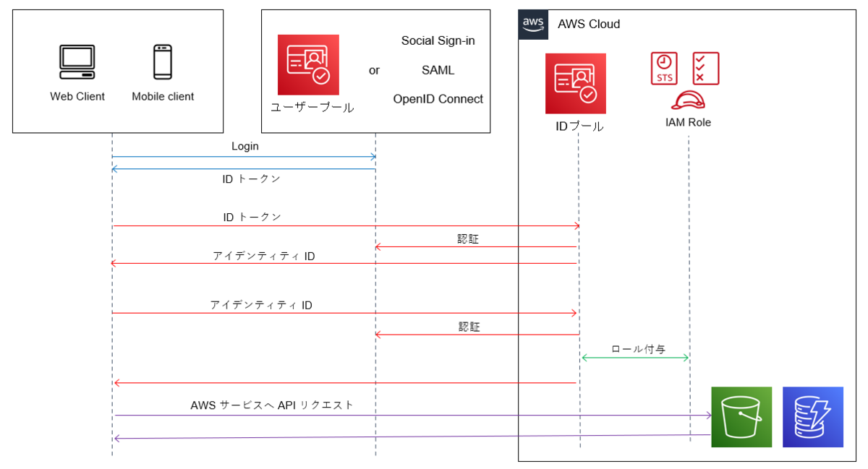Select the IAM Role hard-hat icon

(x=688, y=100)
